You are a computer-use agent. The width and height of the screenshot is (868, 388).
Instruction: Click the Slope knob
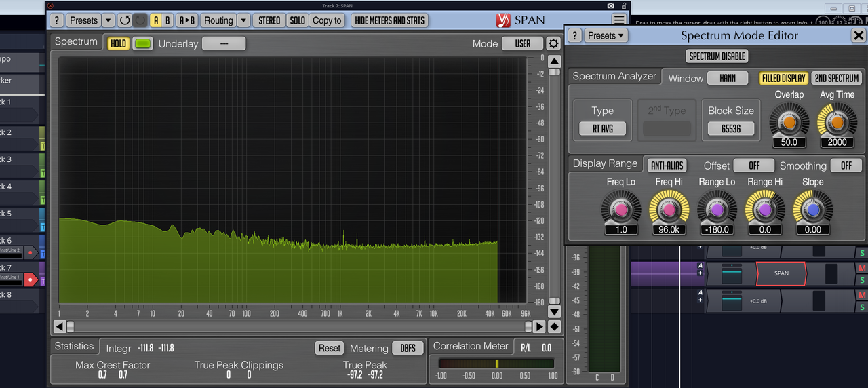(x=812, y=209)
